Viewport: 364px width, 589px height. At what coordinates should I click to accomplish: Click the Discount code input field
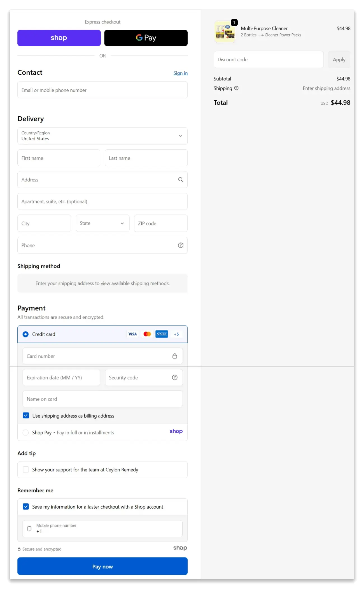point(268,60)
